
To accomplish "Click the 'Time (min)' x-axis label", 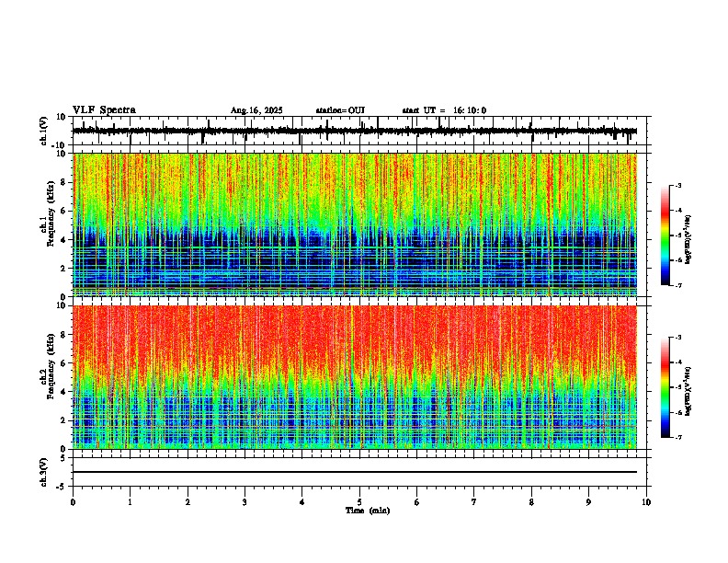I will [368, 511].
